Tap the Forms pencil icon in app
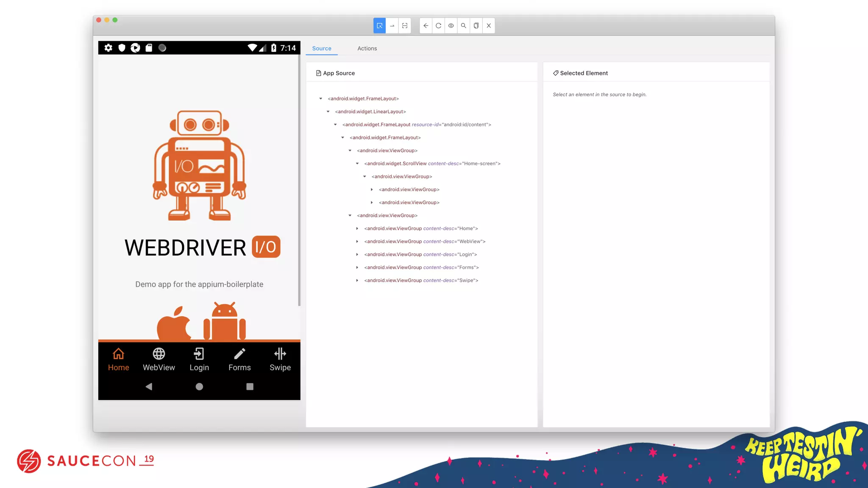Image resolution: width=868 pixels, height=488 pixels. click(x=239, y=354)
